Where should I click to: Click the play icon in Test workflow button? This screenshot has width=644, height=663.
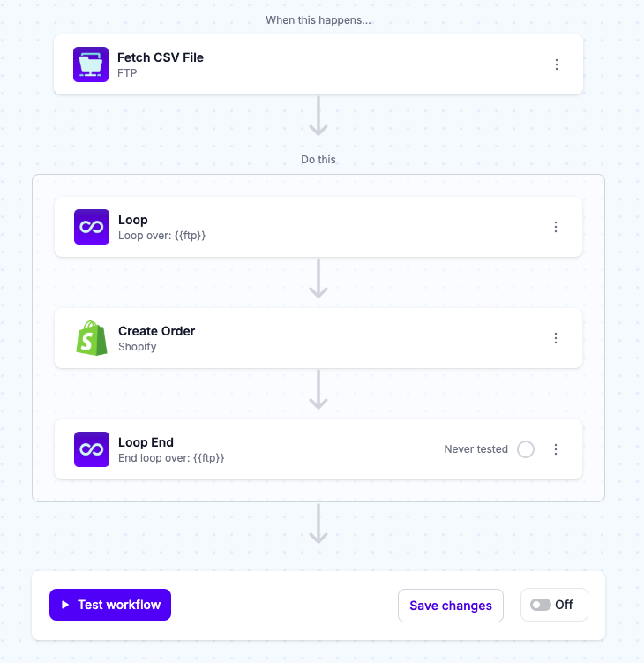point(65,605)
